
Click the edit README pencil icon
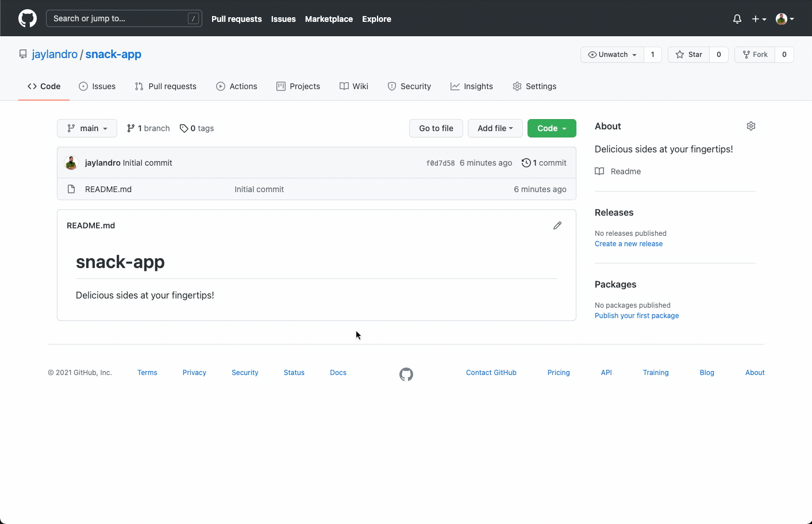click(557, 225)
